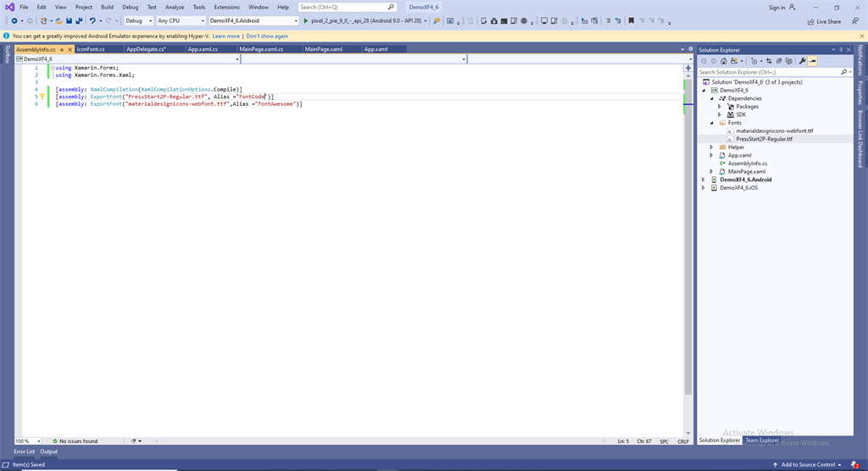
Task: Click the feedback icon at top right
Action: point(855,21)
